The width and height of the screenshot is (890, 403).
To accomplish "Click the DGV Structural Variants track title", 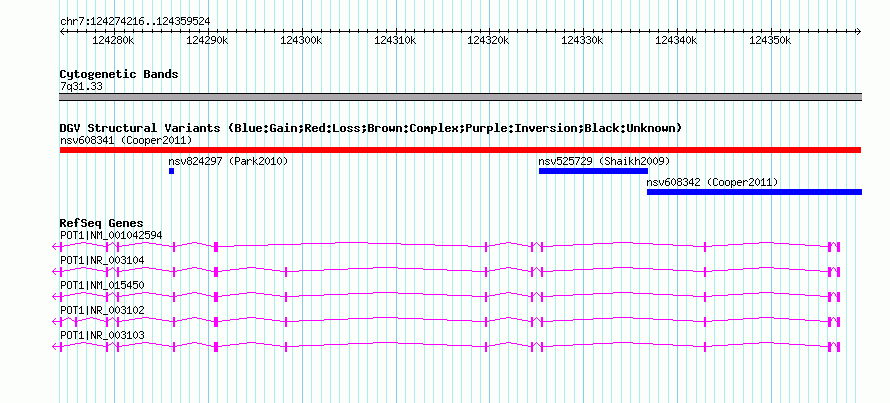I will coord(371,128).
